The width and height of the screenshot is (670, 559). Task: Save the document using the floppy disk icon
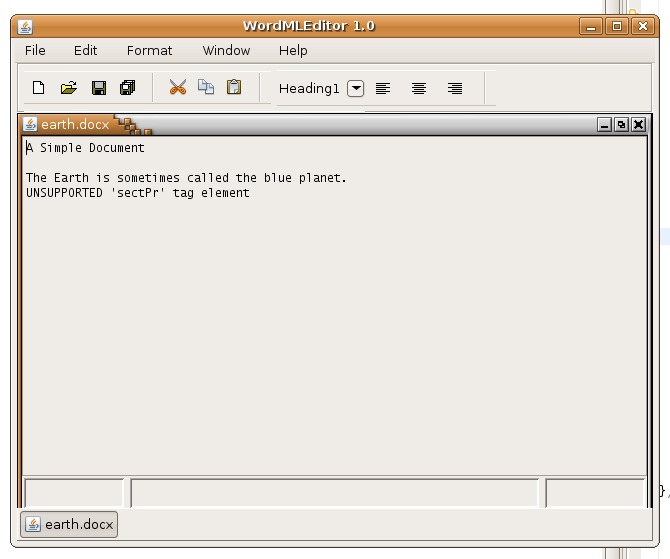[98, 88]
